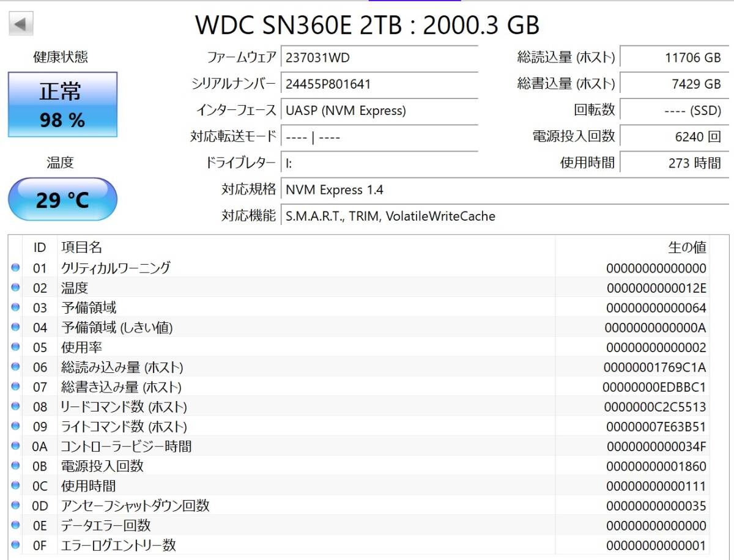The width and height of the screenshot is (734, 560).
Task: Click status dot for ID 01 クリティカルワーニング
Action: coord(15,268)
